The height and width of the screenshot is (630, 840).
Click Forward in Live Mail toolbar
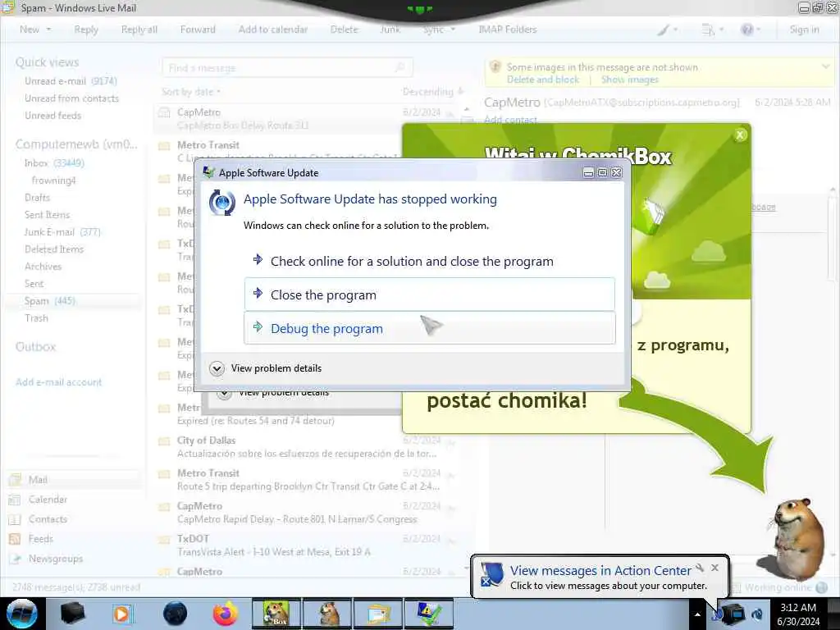point(198,30)
